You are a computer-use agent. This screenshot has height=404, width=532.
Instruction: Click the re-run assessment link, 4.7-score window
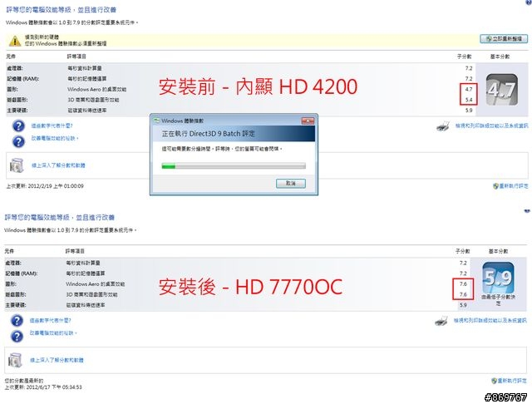(x=514, y=186)
